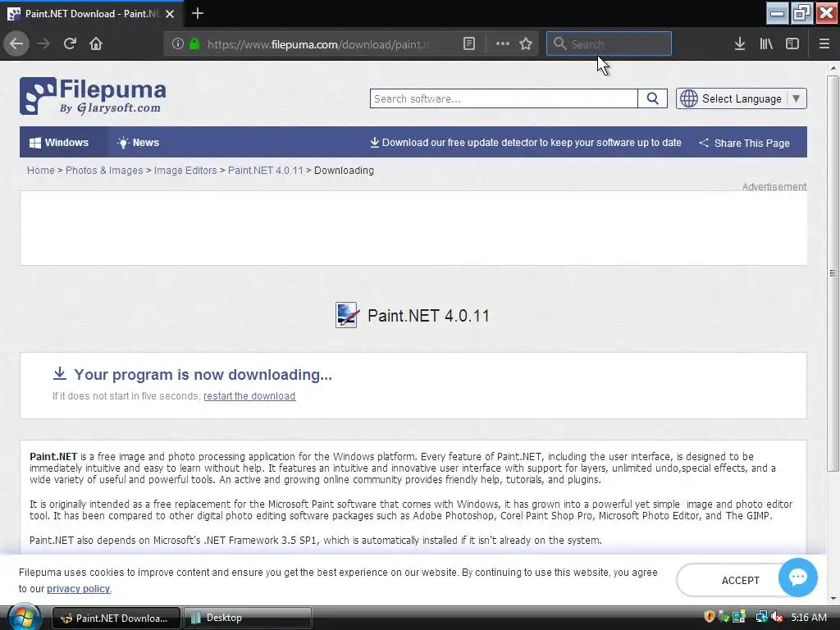Submit search with magnifier button

click(x=652, y=98)
